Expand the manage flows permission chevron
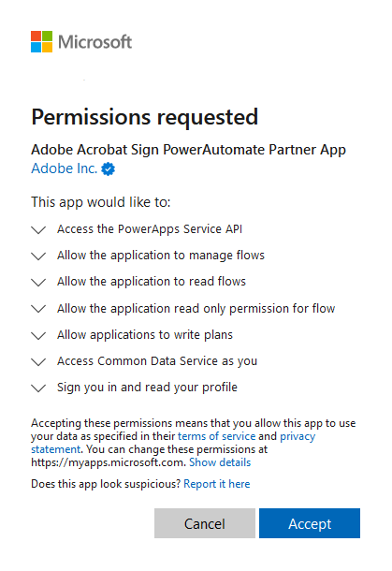 click(38, 256)
